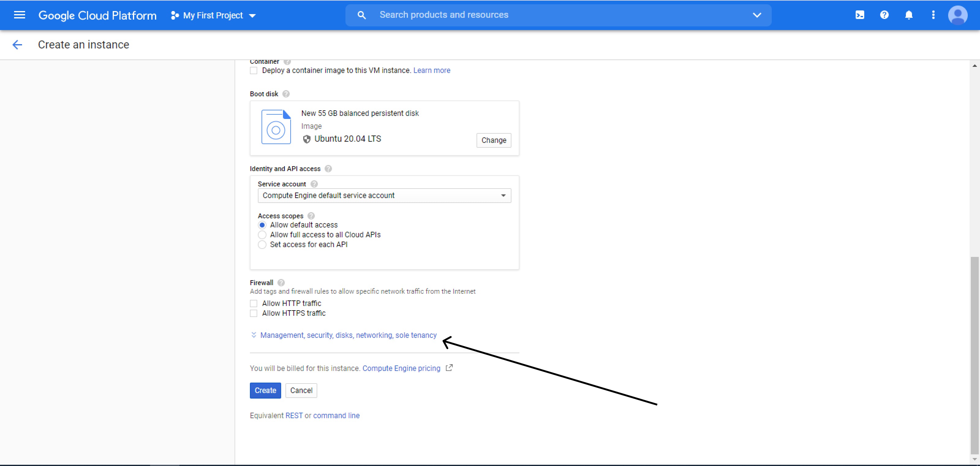Enable Allow HTTP traffic checkbox
Screen dimensions: 980x466
(254, 304)
